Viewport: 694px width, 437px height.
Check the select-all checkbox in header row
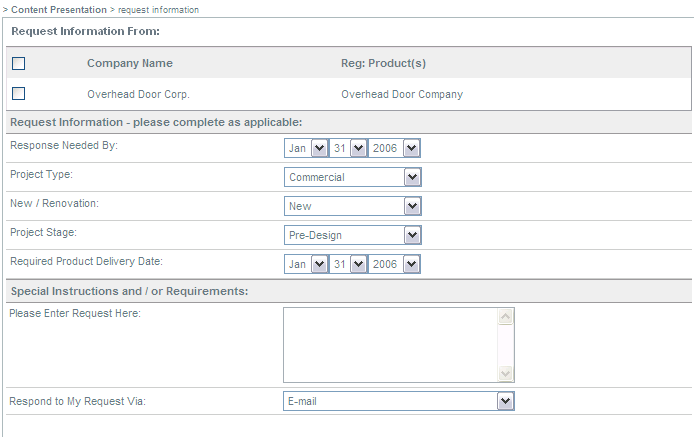[x=18, y=64]
